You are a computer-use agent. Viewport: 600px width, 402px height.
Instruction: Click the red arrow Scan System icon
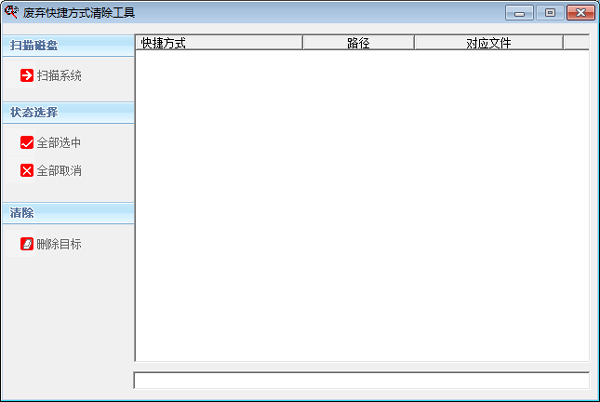pyautogui.click(x=27, y=75)
